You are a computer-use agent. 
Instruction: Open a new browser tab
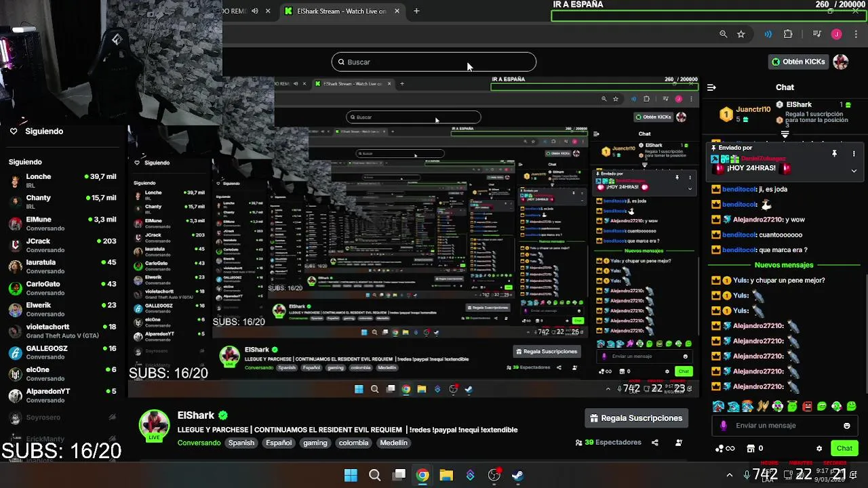pos(416,11)
